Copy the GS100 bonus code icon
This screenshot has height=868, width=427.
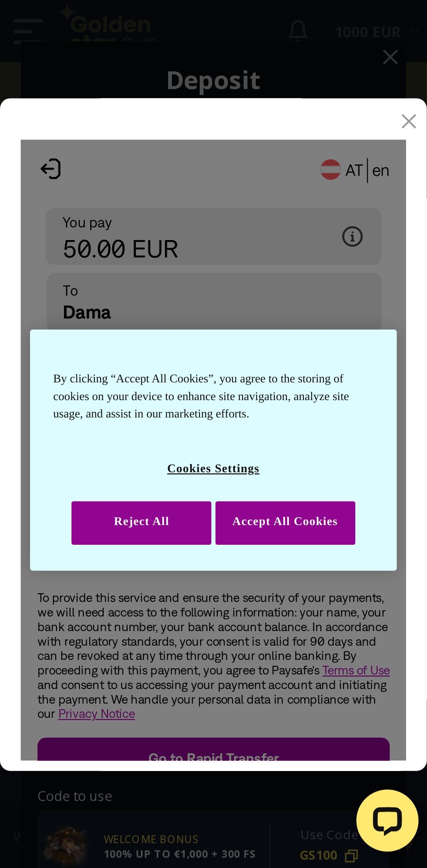click(351, 855)
